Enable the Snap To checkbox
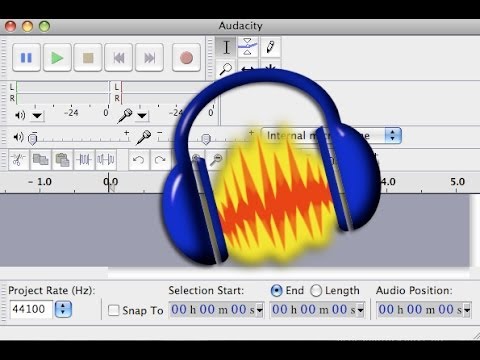Screen dimensions: 480x360 tap(113, 310)
